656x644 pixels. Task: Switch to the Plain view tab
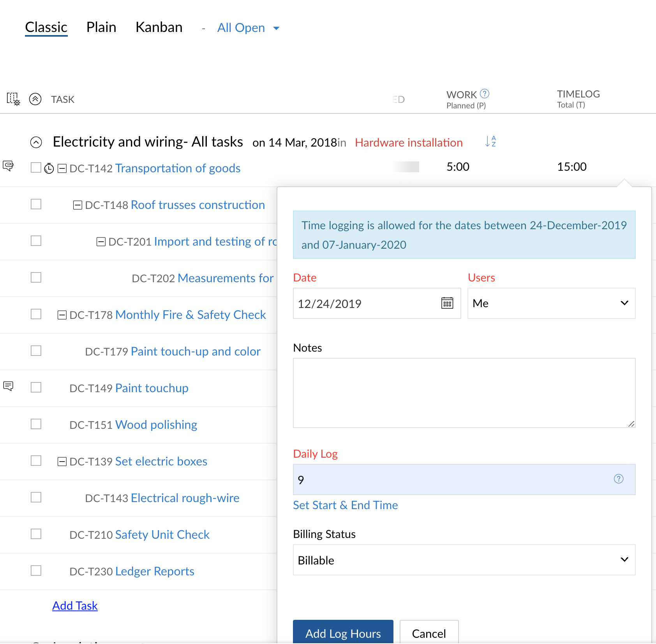(101, 27)
